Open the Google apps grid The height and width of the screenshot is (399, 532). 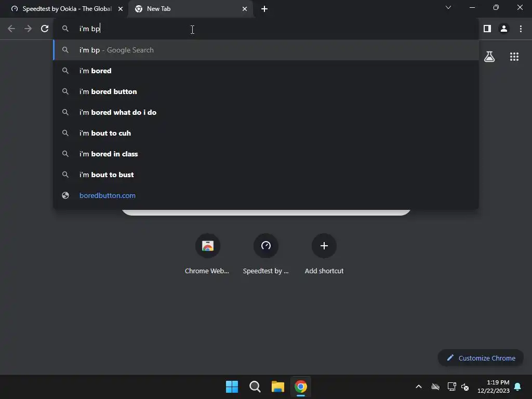pyautogui.click(x=514, y=57)
